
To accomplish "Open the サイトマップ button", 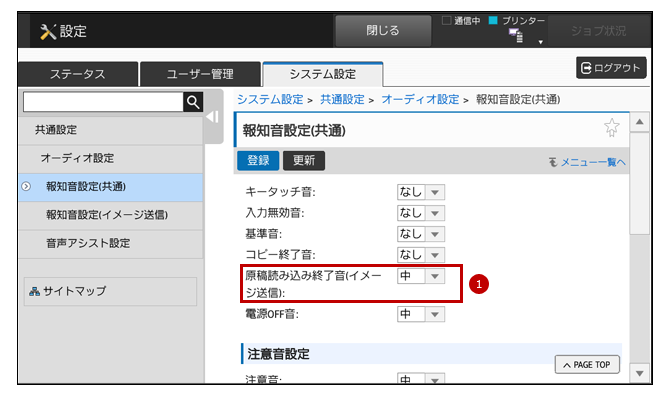I will (x=110, y=291).
